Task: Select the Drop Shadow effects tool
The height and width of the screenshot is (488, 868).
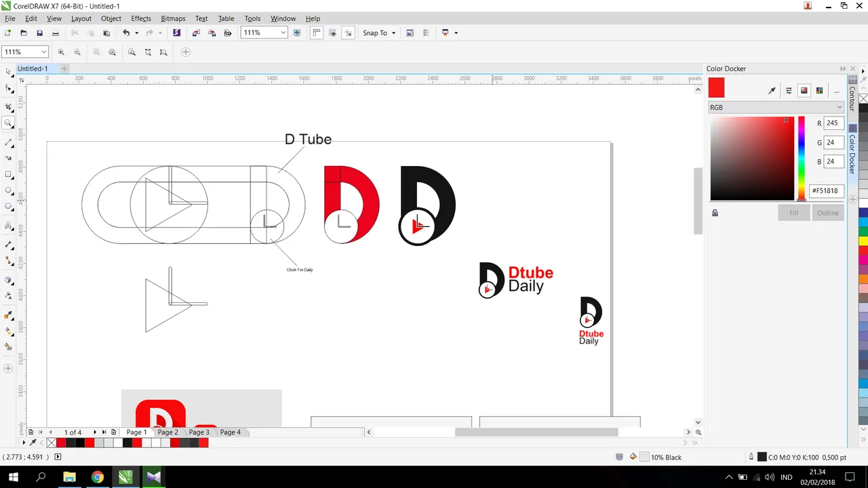Action: click(x=8, y=280)
